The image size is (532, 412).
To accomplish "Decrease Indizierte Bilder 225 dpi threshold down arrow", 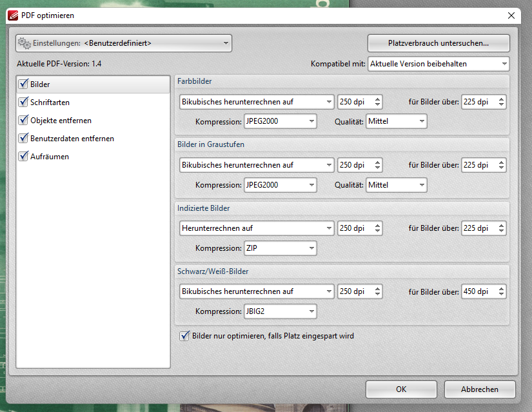I will pyautogui.click(x=502, y=231).
